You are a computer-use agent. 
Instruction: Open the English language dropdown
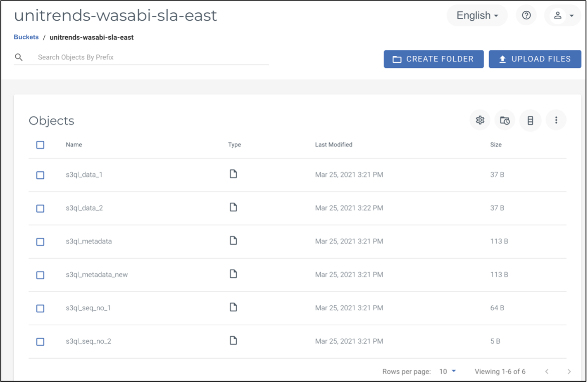477,16
